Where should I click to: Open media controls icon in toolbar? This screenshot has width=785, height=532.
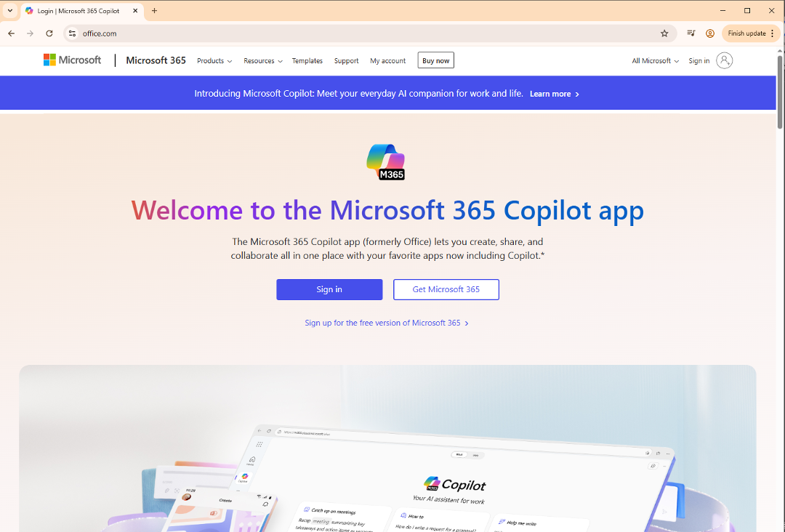point(691,33)
